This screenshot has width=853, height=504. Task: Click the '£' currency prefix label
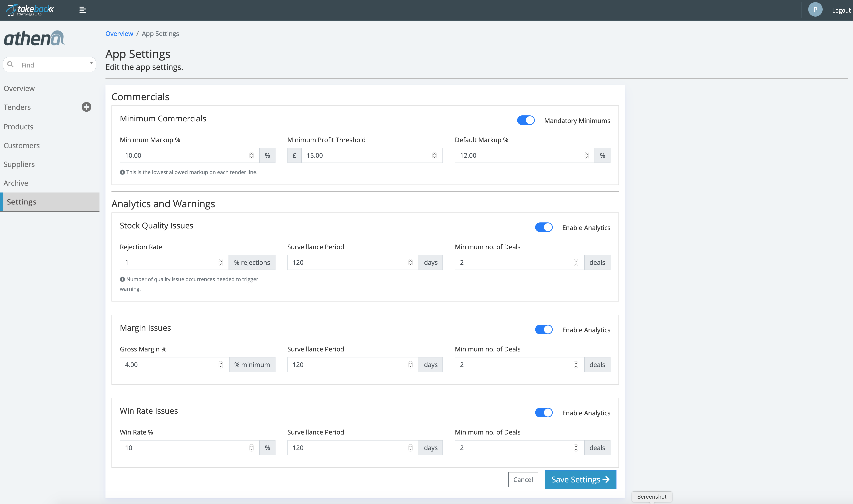click(294, 155)
